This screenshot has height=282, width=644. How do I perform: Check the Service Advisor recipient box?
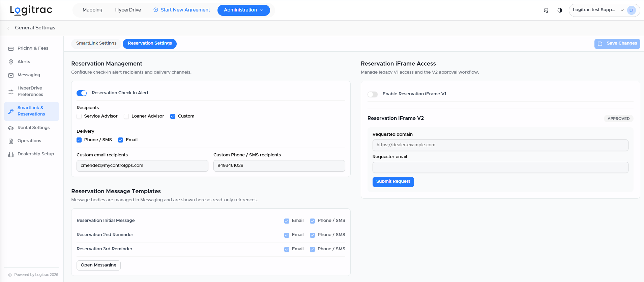79,117
